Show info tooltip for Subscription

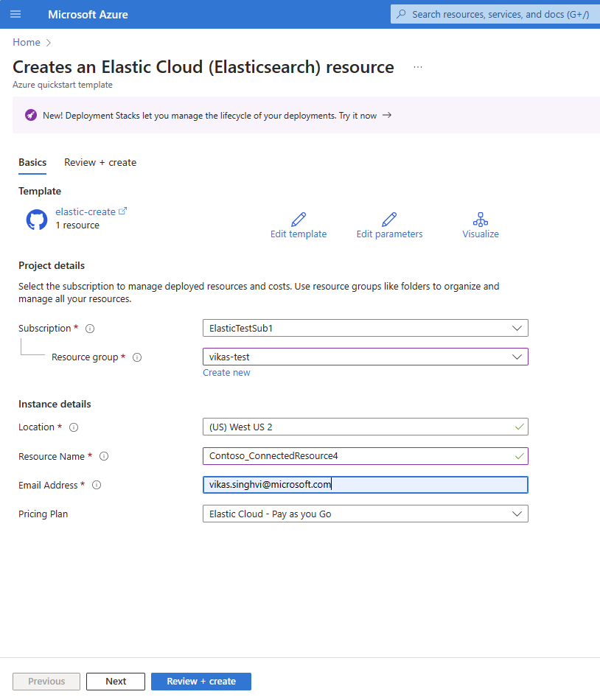90,329
